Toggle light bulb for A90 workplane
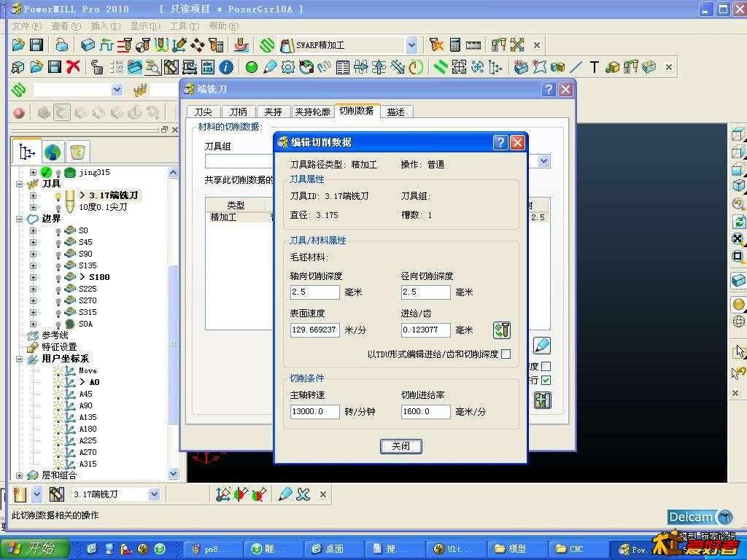The image size is (747, 560). (58, 405)
